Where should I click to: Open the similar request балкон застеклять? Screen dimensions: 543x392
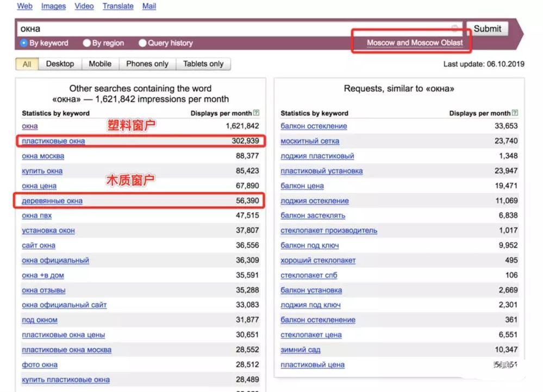[313, 215]
